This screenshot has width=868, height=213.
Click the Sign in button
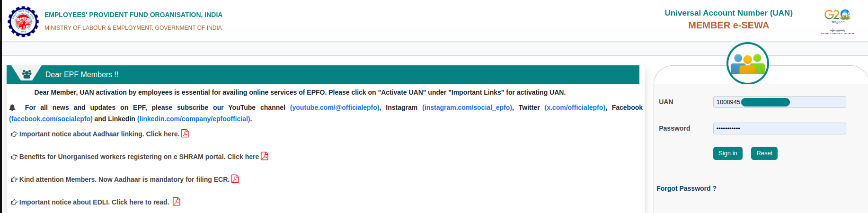pyautogui.click(x=728, y=153)
